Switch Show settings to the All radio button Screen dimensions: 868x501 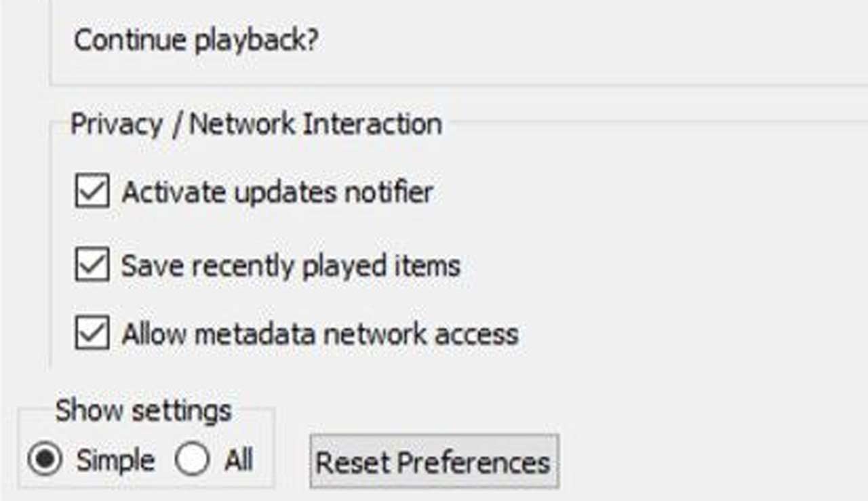point(192,461)
